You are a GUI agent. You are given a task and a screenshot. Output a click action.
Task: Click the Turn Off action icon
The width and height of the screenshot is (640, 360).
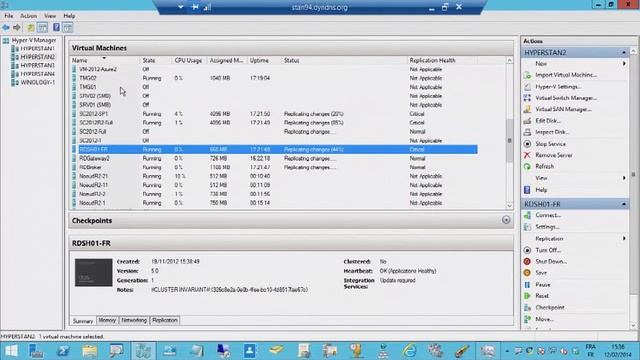[527, 250]
